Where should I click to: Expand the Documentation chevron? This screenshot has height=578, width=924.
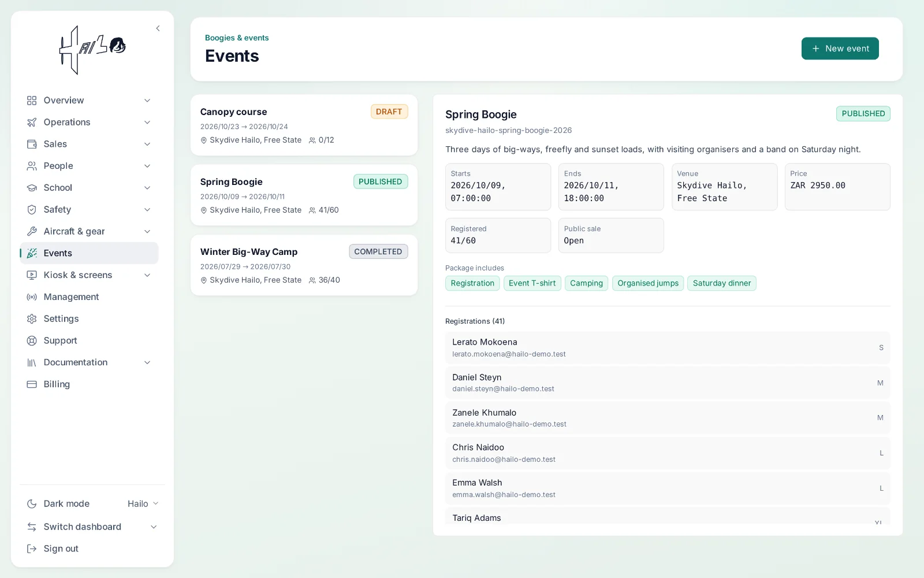point(147,362)
